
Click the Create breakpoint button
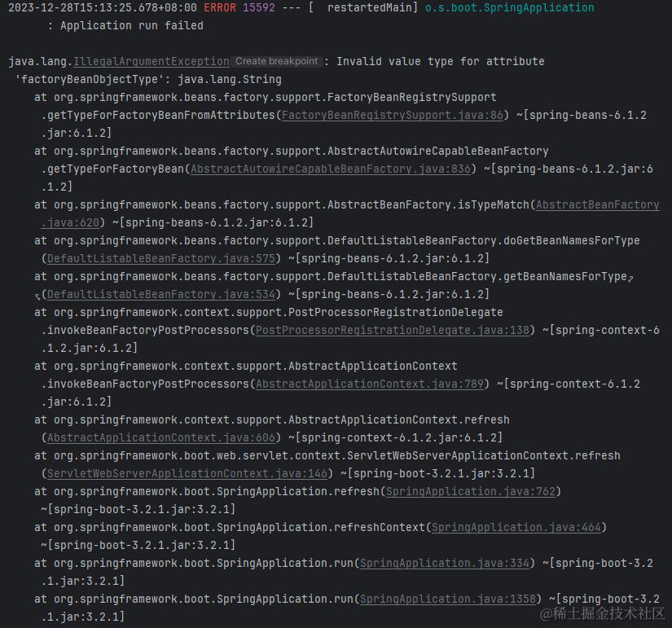click(277, 61)
